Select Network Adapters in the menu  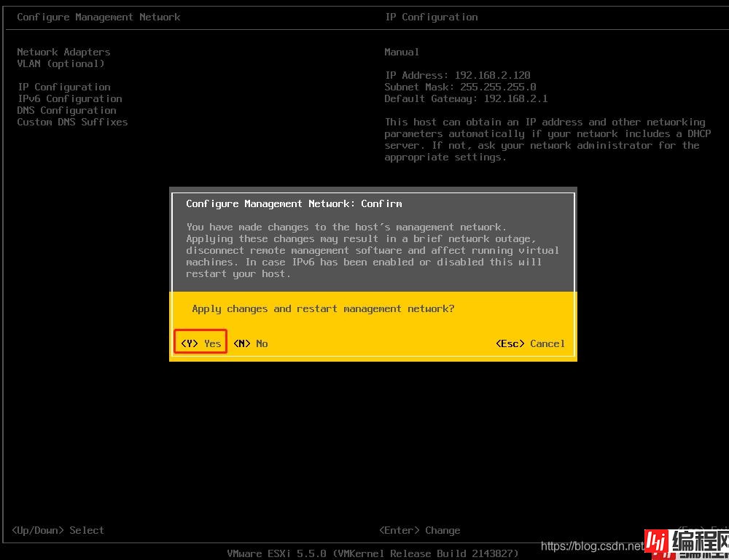[x=63, y=52]
